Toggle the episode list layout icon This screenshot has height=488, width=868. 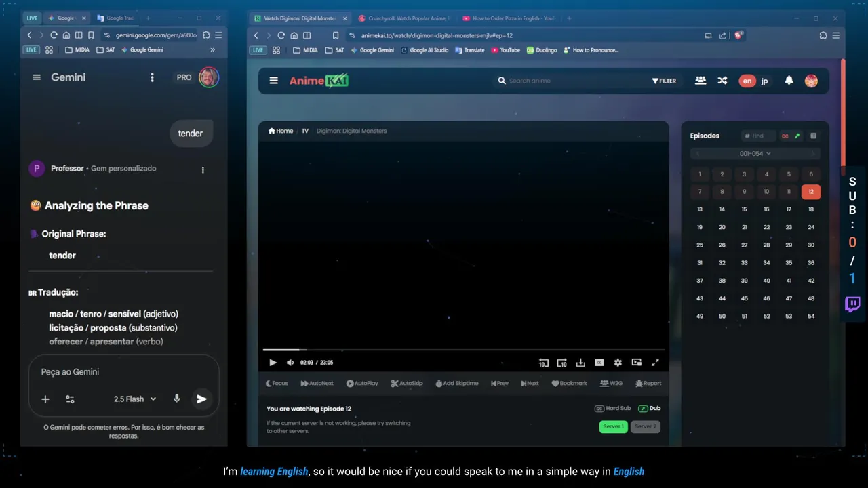pyautogui.click(x=813, y=136)
